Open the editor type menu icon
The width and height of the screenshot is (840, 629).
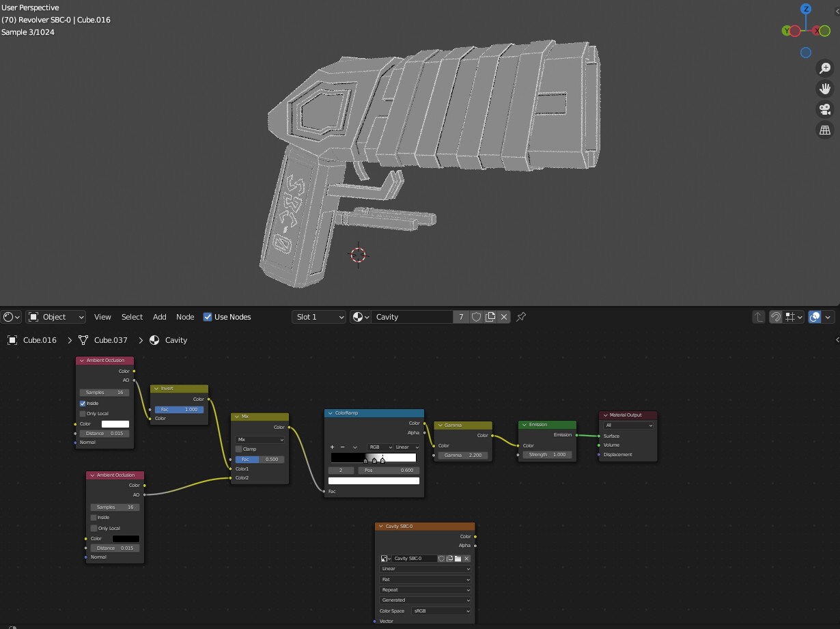tap(12, 317)
